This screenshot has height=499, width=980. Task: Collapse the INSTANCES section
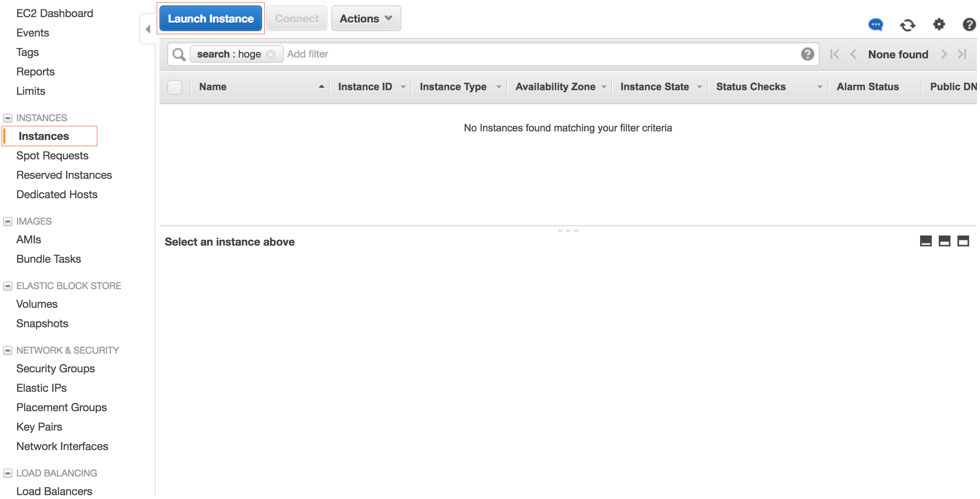tap(8, 118)
